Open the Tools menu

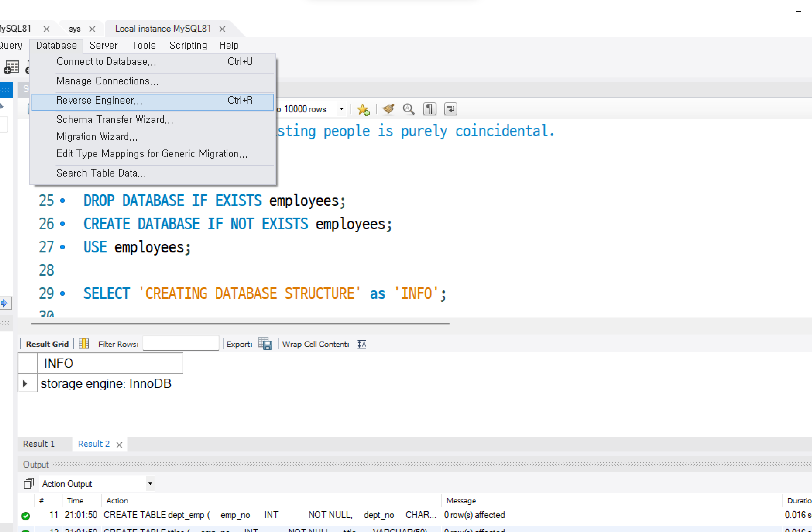coord(145,45)
